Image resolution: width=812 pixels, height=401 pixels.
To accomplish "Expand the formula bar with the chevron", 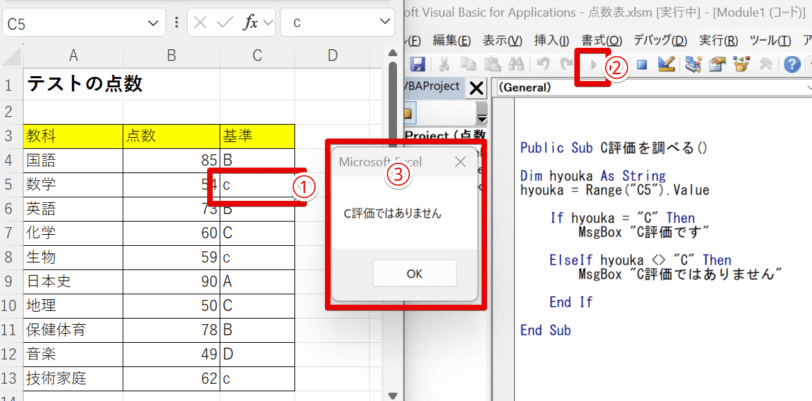I will click(x=384, y=22).
